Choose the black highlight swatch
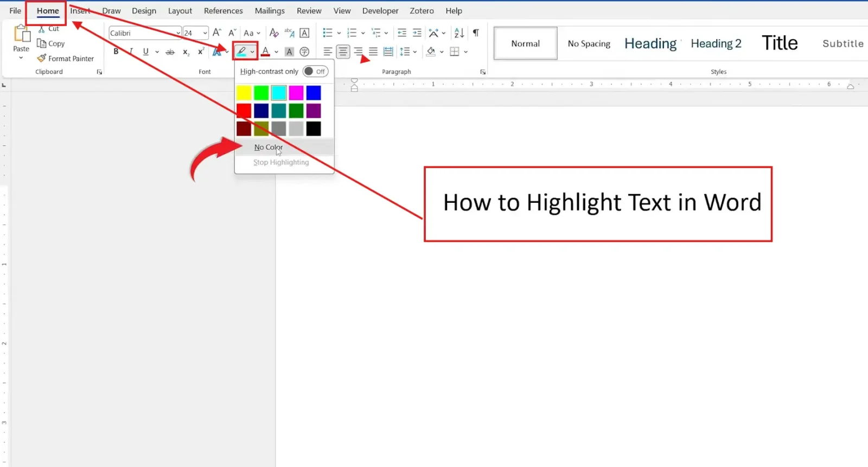This screenshot has height=467, width=868. (x=314, y=129)
